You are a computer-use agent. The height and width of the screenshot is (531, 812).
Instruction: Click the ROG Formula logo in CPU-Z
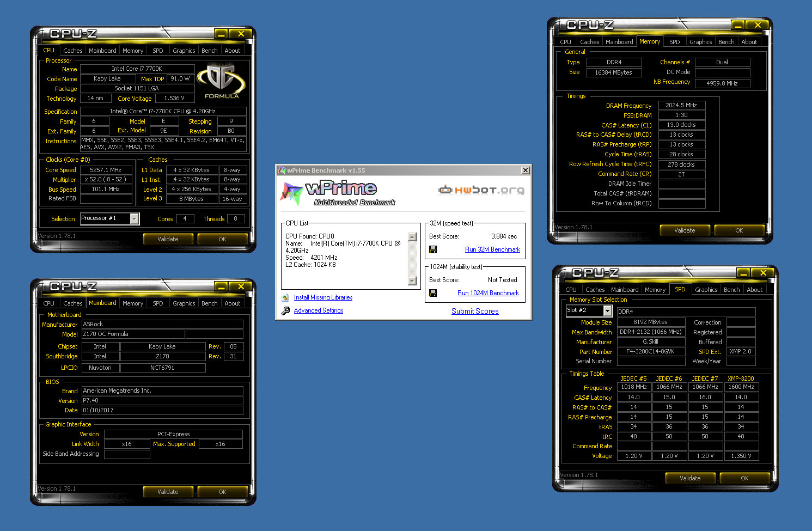(221, 81)
